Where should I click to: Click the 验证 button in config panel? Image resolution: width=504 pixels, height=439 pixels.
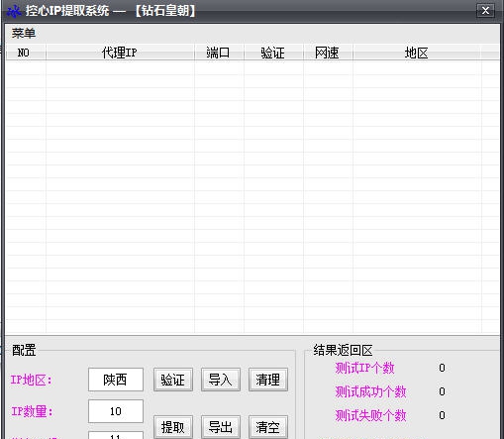point(173,380)
